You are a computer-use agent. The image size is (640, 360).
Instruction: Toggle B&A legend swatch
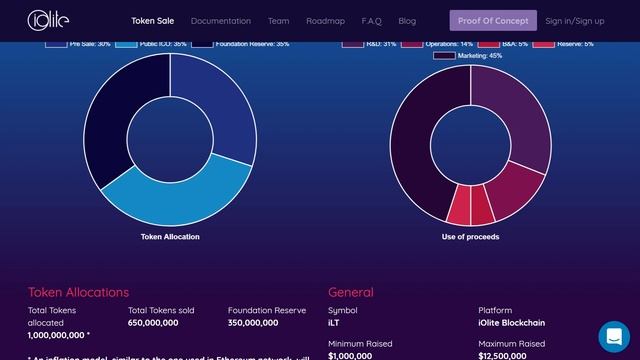489,44
